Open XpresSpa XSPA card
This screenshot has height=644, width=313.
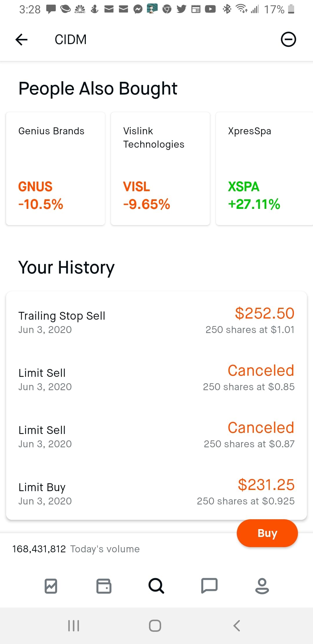(264, 169)
